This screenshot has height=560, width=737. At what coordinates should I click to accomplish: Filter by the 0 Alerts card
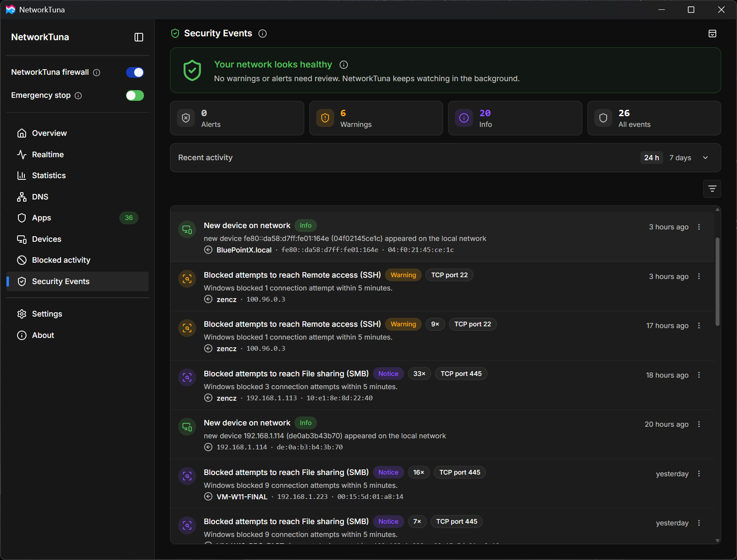(x=237, y=118)
